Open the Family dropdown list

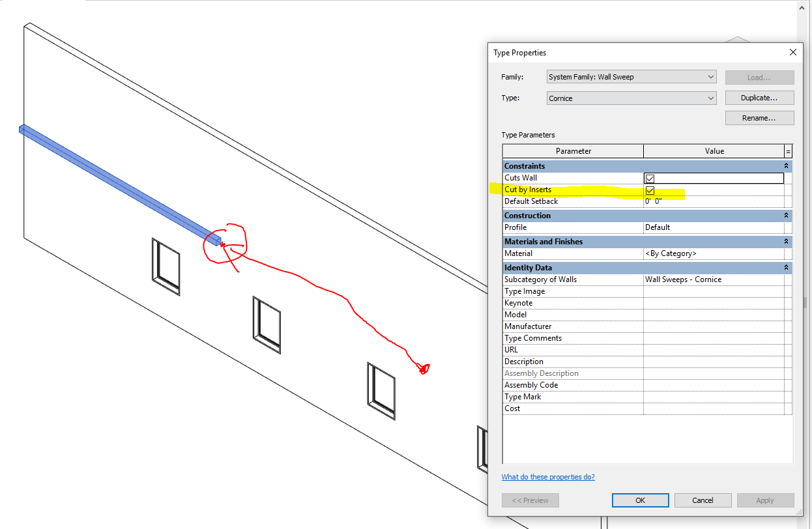710,76
